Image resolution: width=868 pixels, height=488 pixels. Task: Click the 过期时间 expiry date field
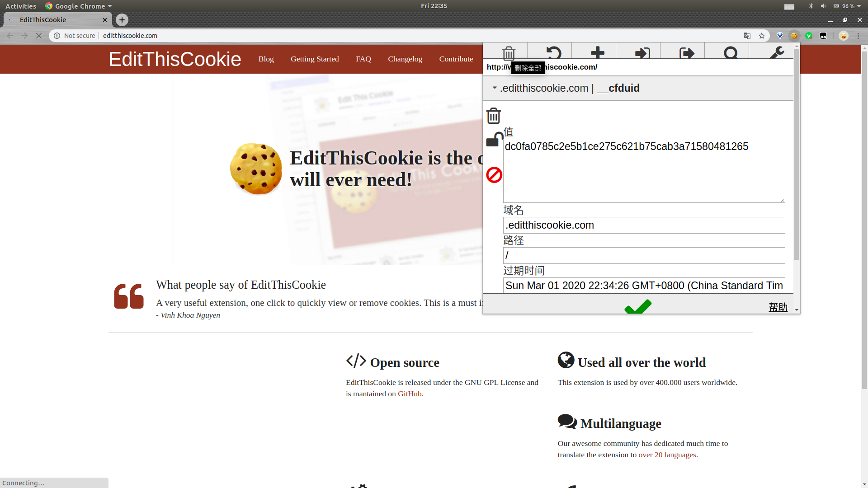[643, 286]
